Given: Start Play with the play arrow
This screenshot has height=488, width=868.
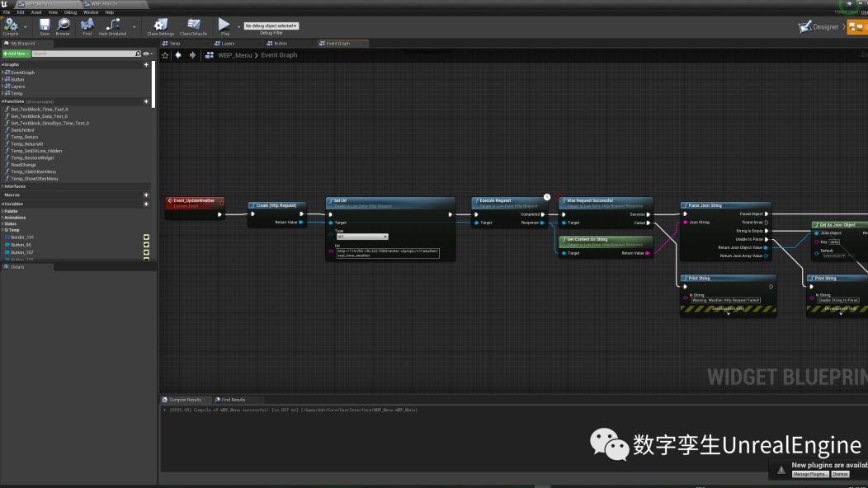Looking at the screenshot, I should tap(224, 25).
